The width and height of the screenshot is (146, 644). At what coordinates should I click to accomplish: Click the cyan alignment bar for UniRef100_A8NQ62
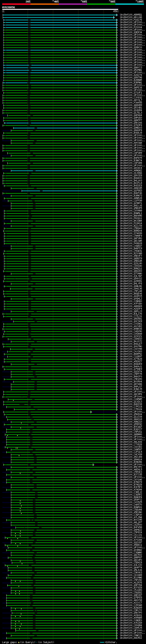64,171
